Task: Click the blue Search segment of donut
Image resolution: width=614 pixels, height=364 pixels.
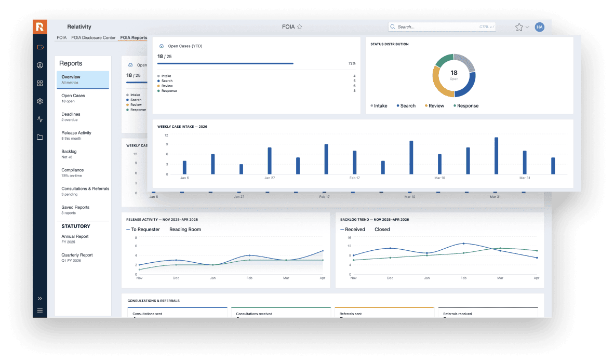Action: point(469,87)
